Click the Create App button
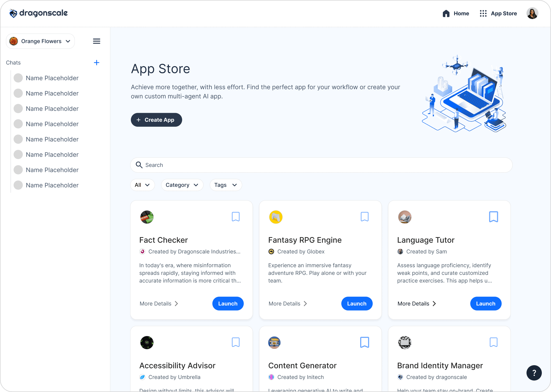Viewport: 551px width, 392px height. [156, 120]
